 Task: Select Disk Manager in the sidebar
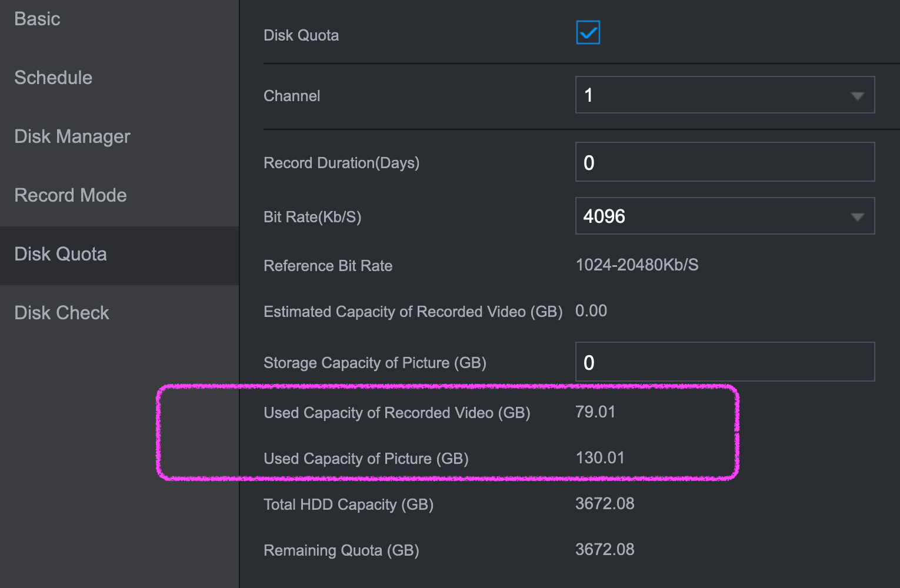(x=72, y=136)
